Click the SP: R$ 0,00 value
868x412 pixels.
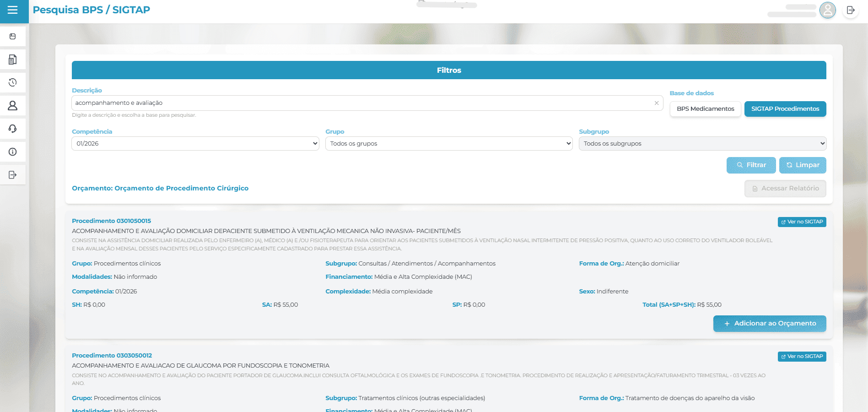(469, 305)
